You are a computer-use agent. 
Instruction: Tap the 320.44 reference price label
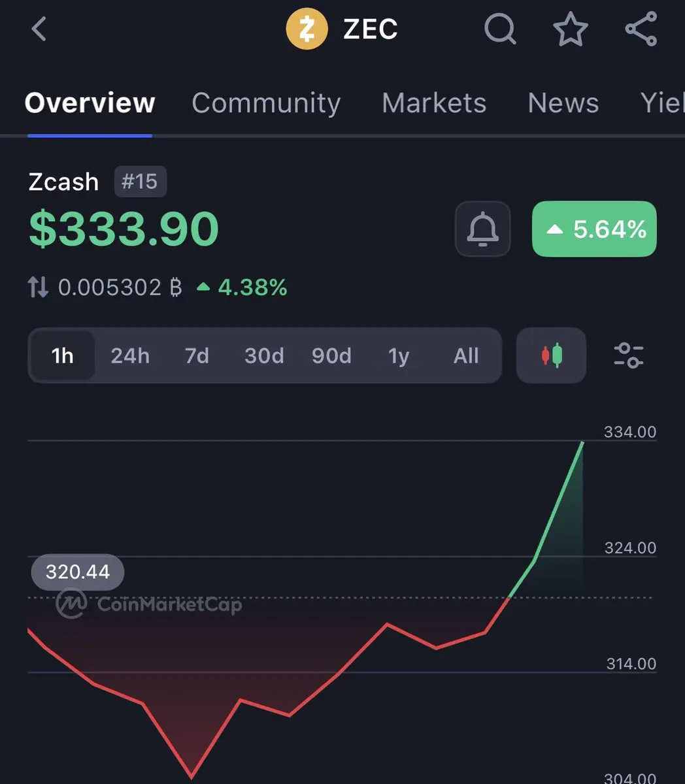(x=78, y=572)
